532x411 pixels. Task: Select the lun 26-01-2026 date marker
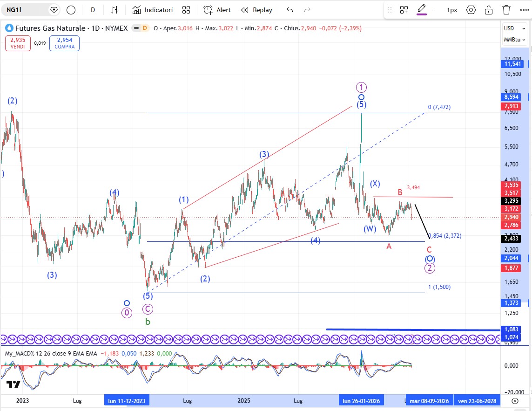tap(361, 401)
